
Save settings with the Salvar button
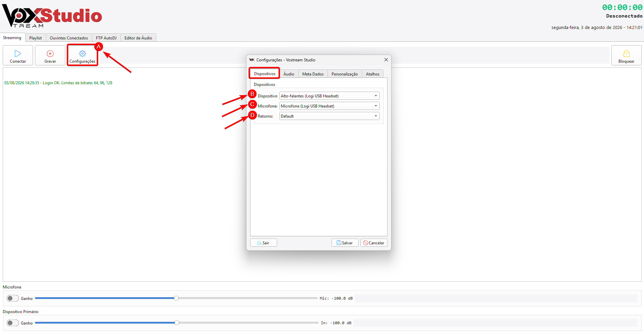(345, 243)
